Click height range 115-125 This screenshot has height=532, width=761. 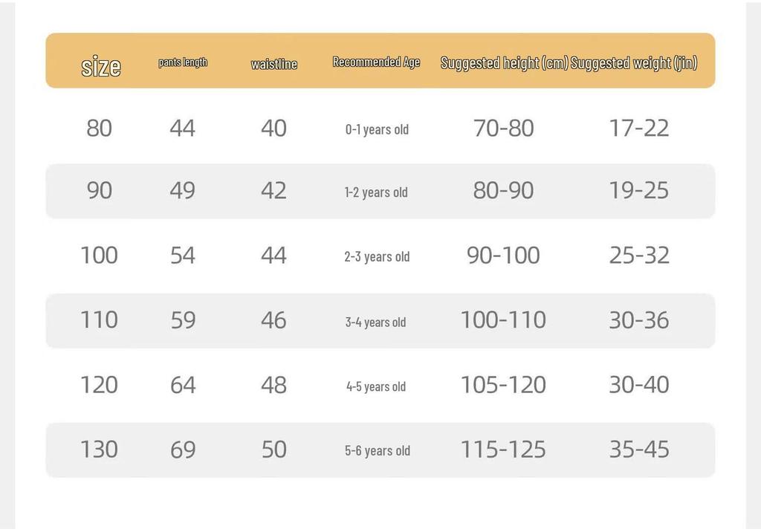[503, 450]
